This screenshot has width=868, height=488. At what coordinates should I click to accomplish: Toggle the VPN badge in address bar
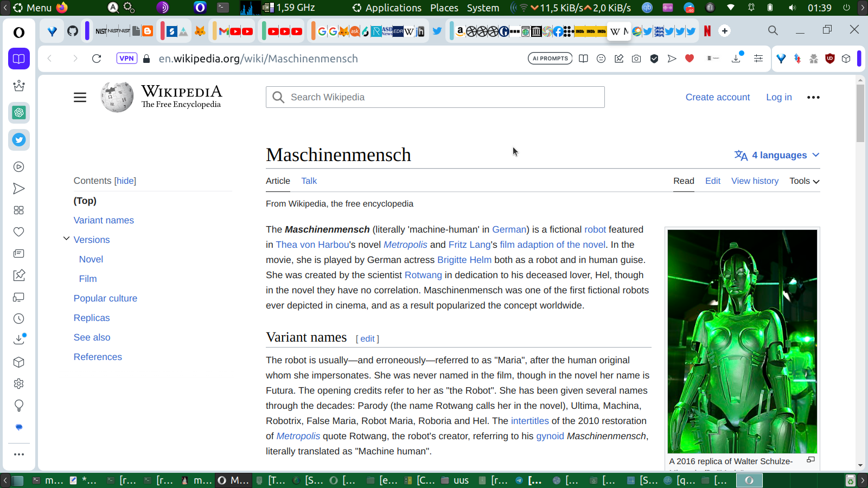[126, 59]
